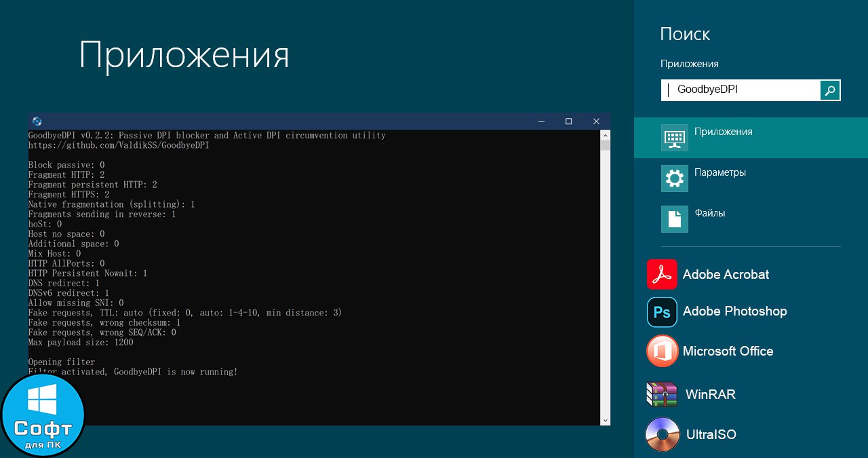Click the 'DNS redirect: 1' line
This screenshot has height=458, width=868.
coord(64,283)
